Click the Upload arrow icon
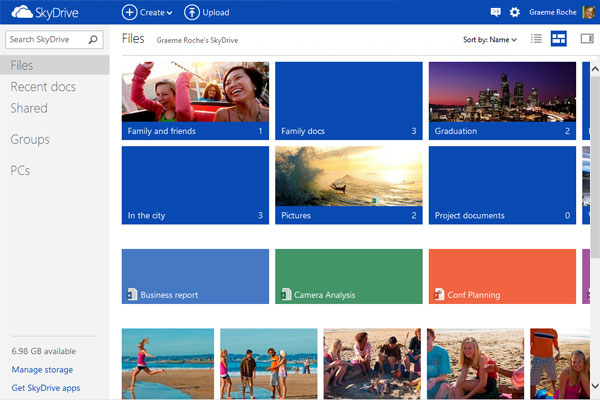This screenshot has height=400, width=600. click(192, 12)
